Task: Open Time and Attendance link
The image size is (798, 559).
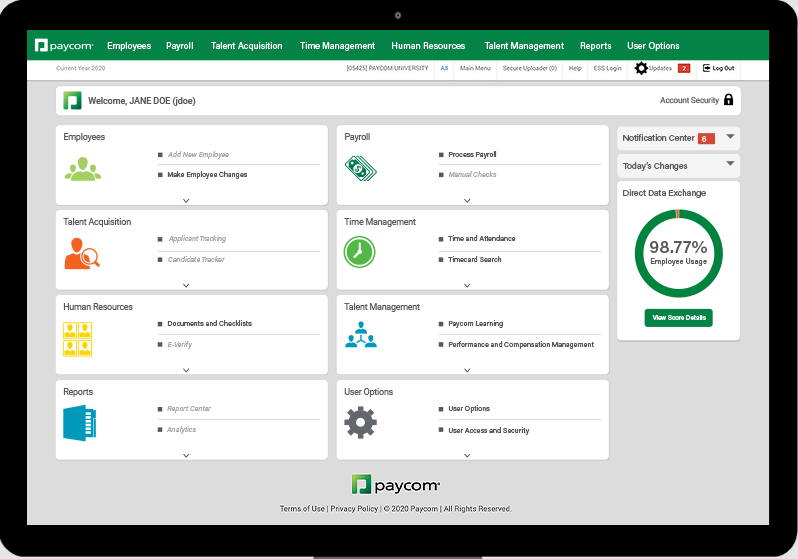Action: (x=481, y=238)
